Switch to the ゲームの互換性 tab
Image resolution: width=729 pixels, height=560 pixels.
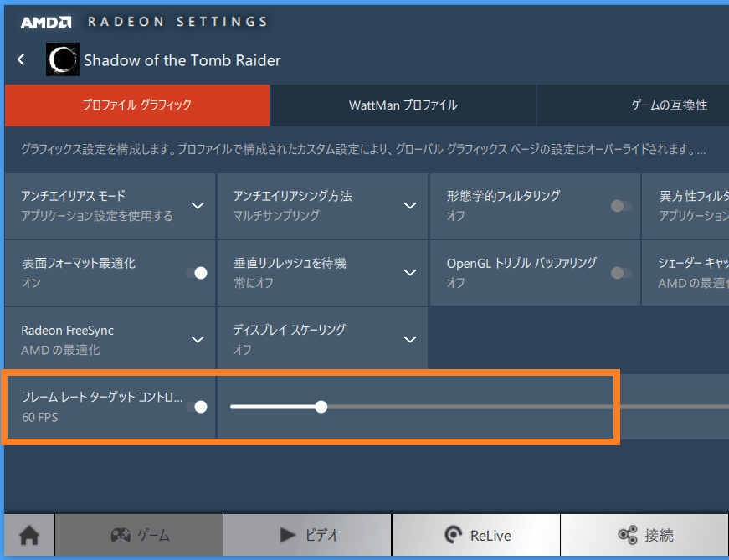634,105
